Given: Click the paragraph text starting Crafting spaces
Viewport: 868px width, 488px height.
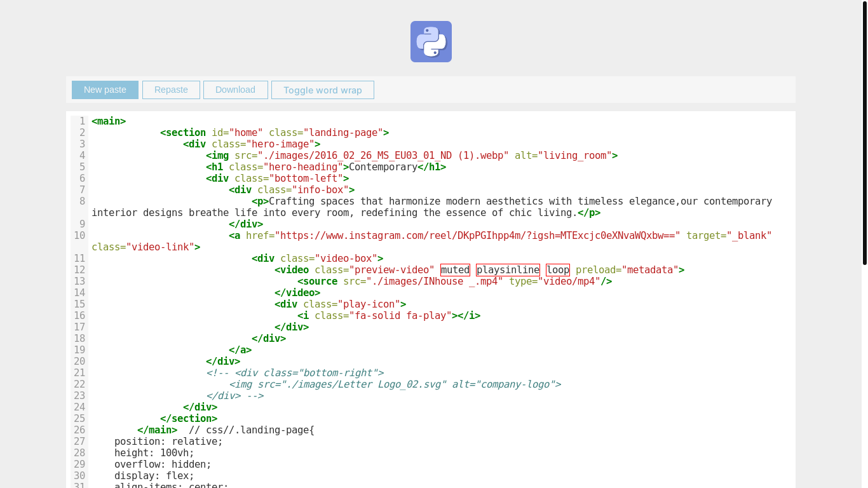Looking at the screenshot, I should coord(432,207).
